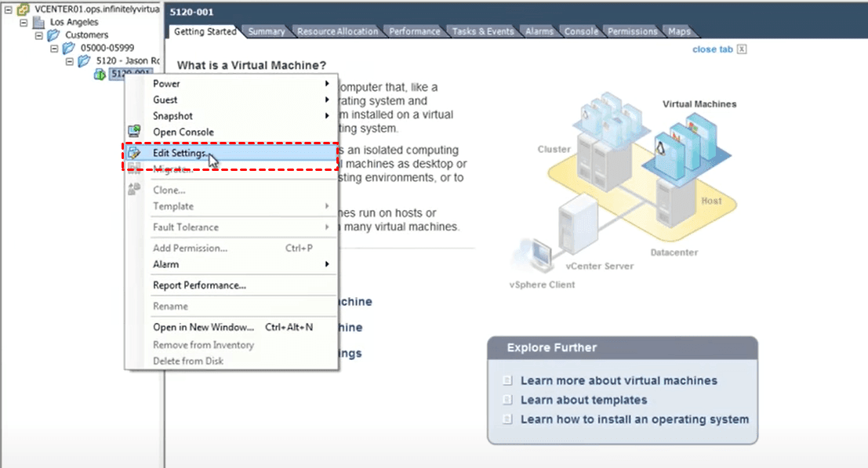Switch to the Getting Started tab
This screenshot has height=468, width=868.
tap(205, 31)
